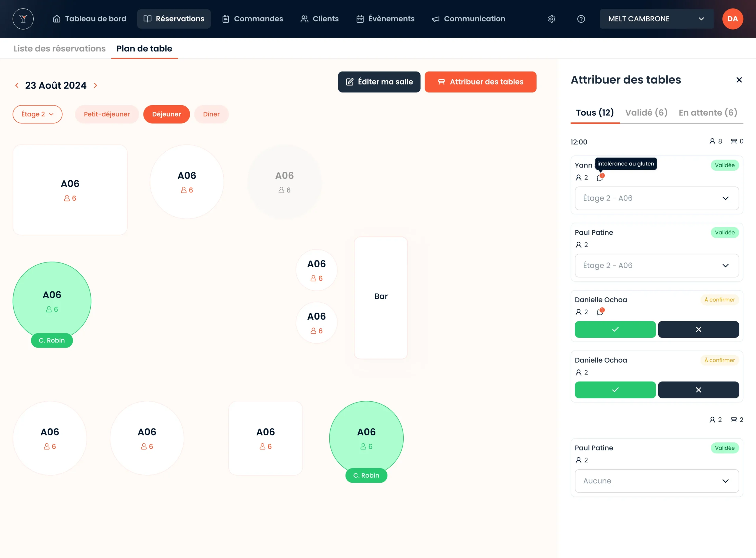
Task: Close the Attribuer des tables panel
Action: pyautogui.click(x=739, y=80)
